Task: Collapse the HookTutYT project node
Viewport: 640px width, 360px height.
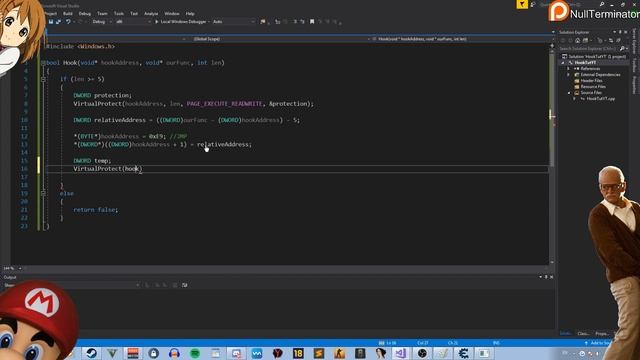Action: pos(564,62)
